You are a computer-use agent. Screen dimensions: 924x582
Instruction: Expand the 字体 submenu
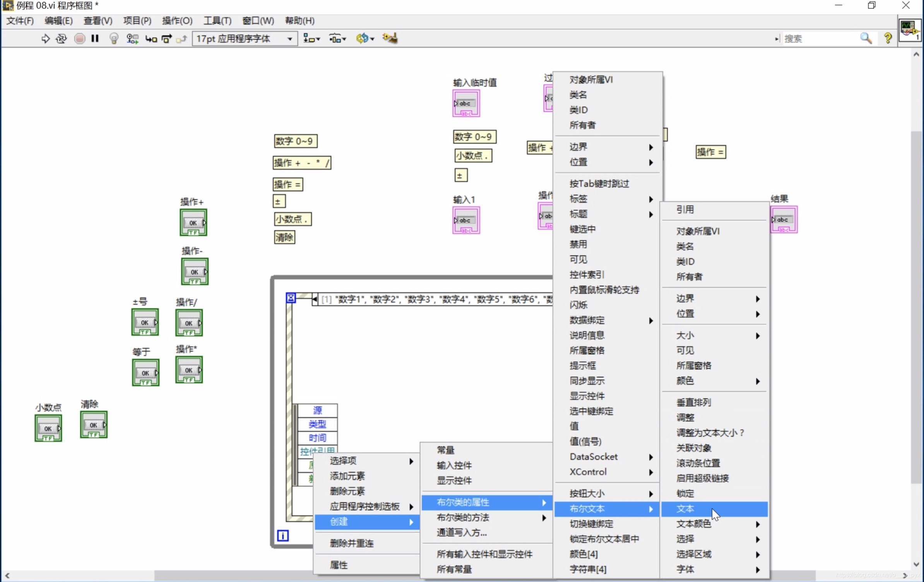pyautogui.click(x=714, y=569)
